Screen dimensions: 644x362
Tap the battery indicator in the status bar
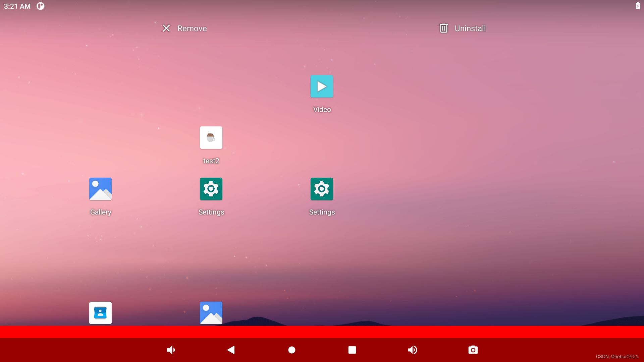(638, 6)
